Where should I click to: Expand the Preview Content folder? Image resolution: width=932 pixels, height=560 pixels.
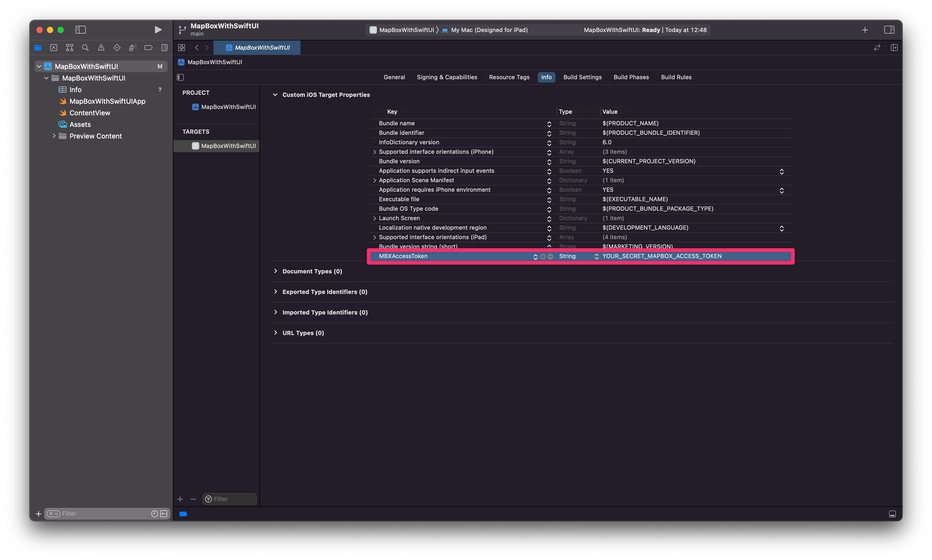pos(54,136)
